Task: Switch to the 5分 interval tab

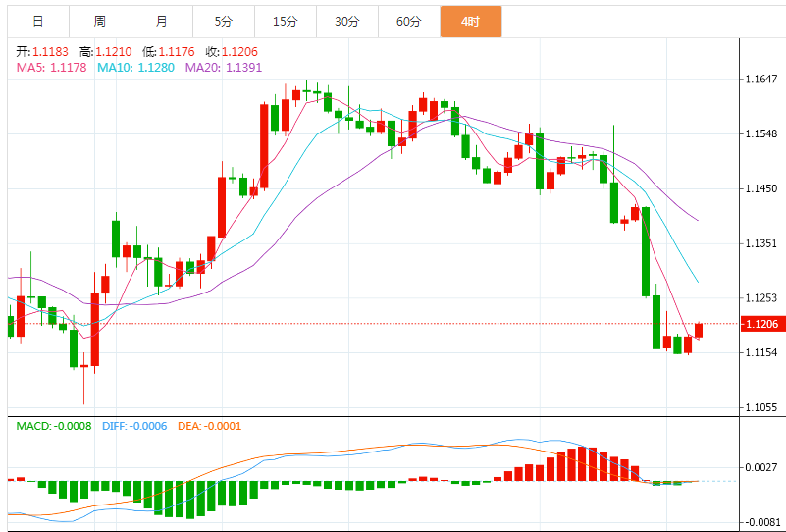Action: [x=224, y=21]
